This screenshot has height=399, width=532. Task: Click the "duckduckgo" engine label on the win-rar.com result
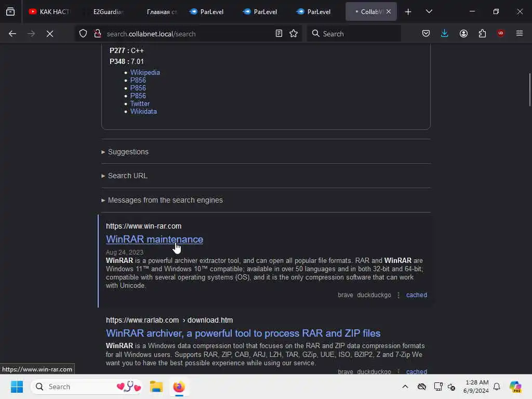[x=374, y=295]
